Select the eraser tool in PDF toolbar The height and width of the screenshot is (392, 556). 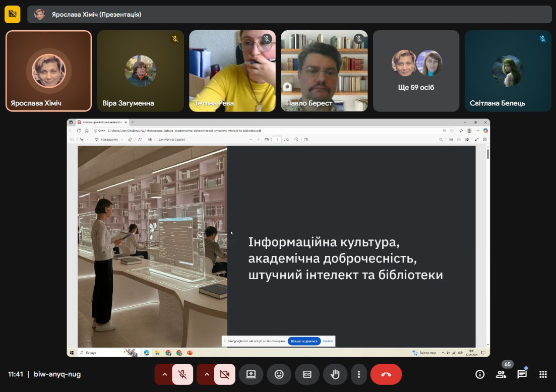coord(130,140)
